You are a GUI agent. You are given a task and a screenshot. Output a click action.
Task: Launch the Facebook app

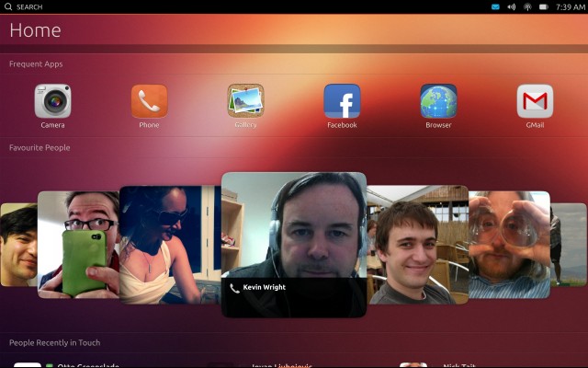point(342,101)
